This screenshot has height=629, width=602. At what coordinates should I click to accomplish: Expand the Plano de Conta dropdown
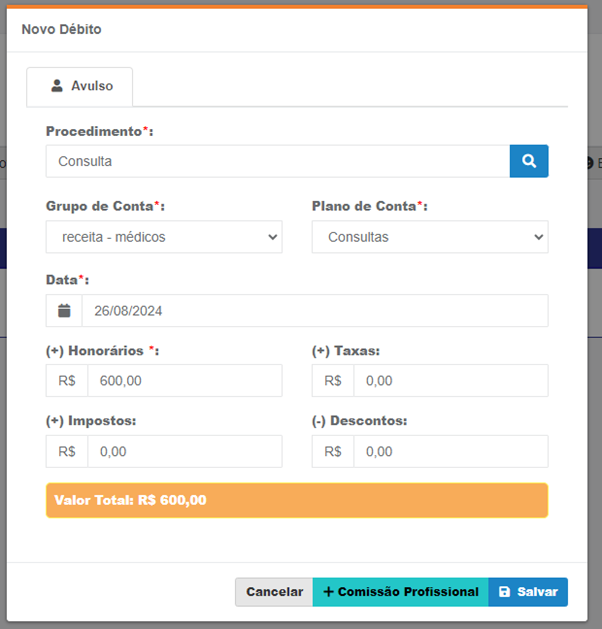[x=430, y=237]
